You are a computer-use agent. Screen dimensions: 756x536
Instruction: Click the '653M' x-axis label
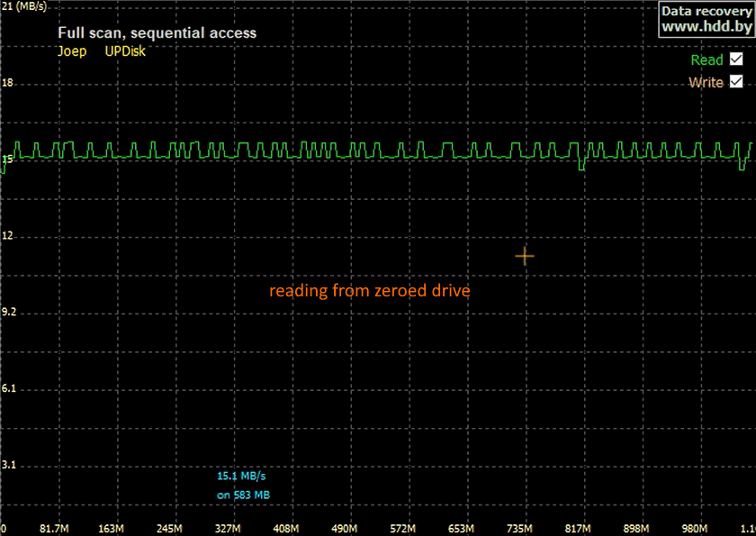coord(461,529)
